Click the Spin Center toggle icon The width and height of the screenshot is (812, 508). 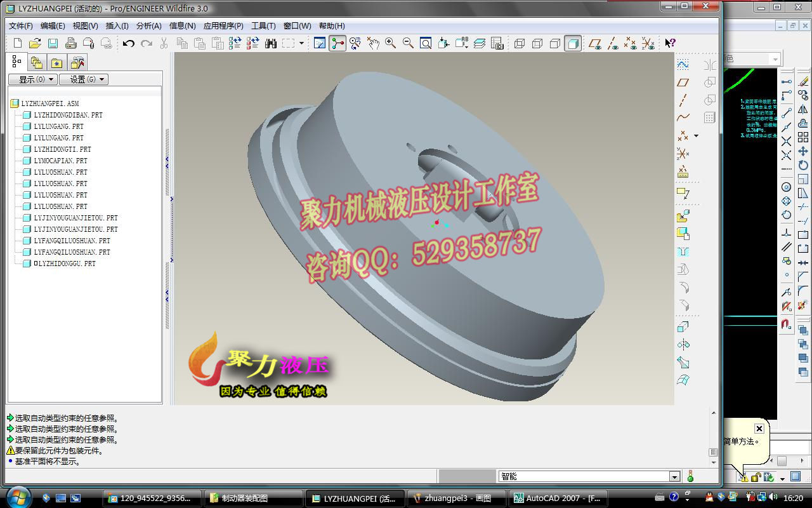pos(337,43)
